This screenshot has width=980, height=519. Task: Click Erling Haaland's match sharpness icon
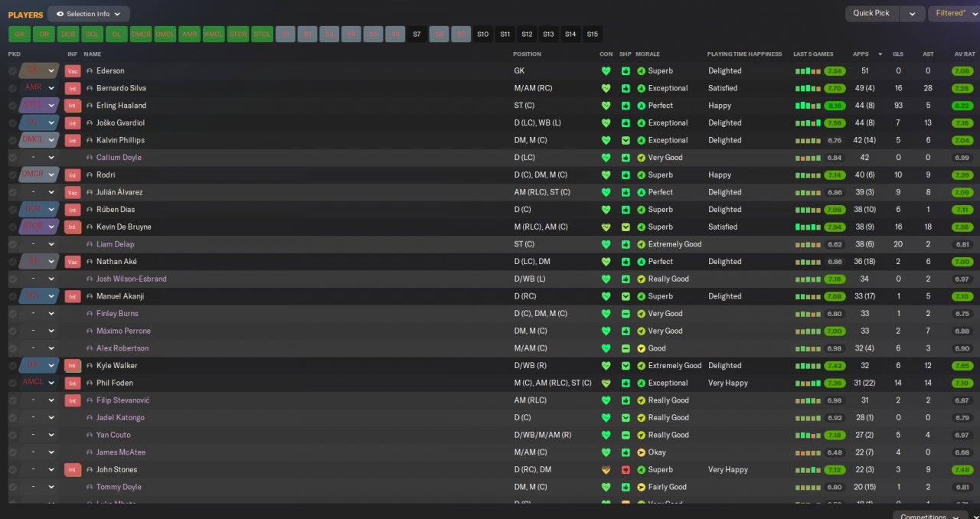(x=626, y=106)
